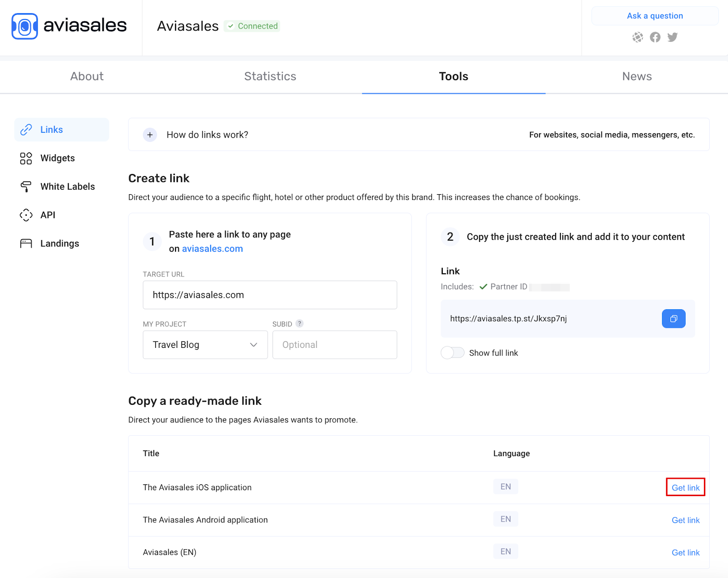Follow the aviasales.com hyperlink
This screenshot has height=578, width=728.
pyautogui.click(x=212, y=249)
